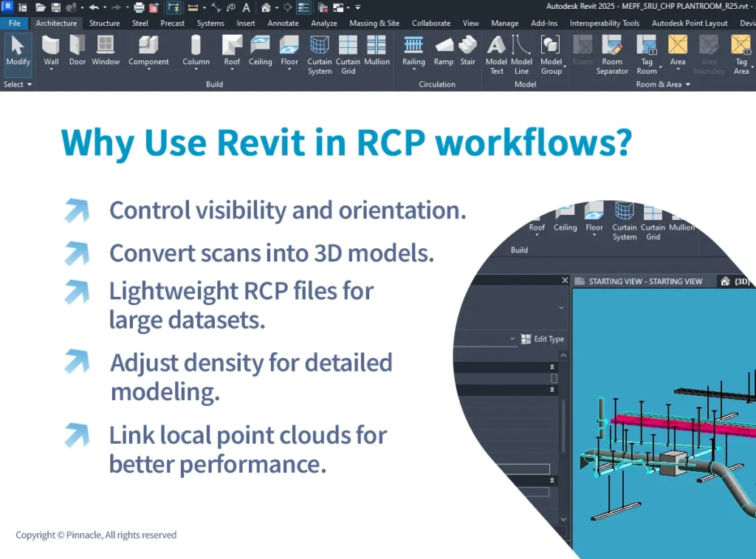Select the Door tool
This screenshot has height=559, width=756.
point(77,52)
